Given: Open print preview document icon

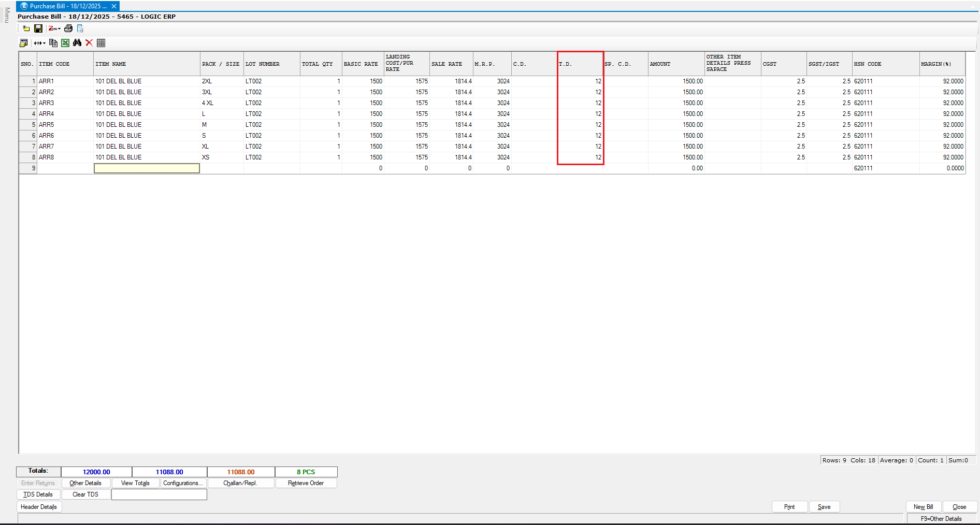Looking at the screenshot, I should (80, 28).
